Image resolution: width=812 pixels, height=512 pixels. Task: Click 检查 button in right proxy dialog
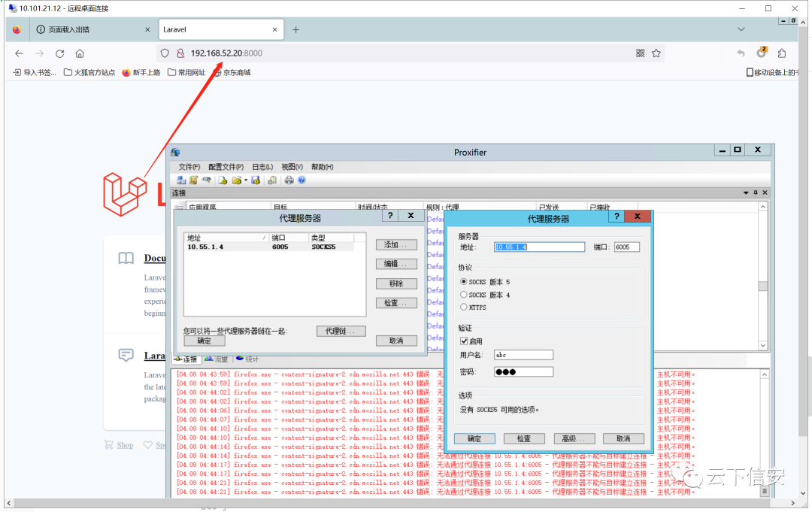pyautogui.click(x=524, y=438)
